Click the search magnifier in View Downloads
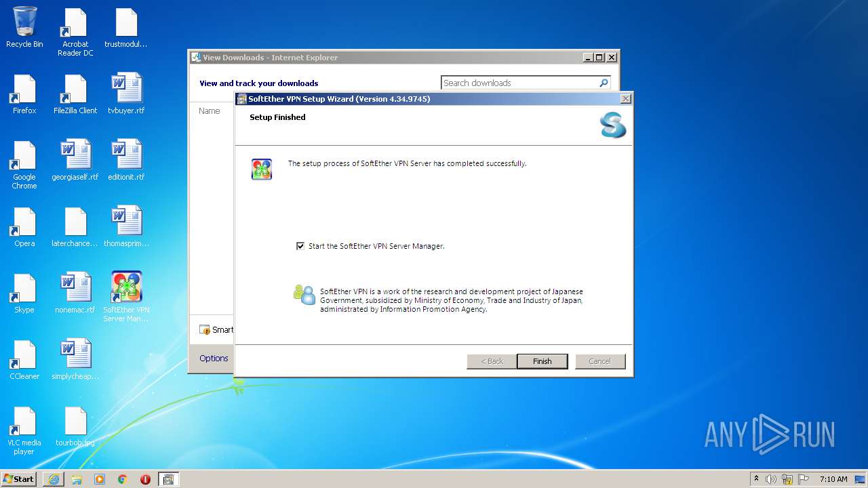The width and height of the screenshot is (868, 488). [x=604, y=83]
